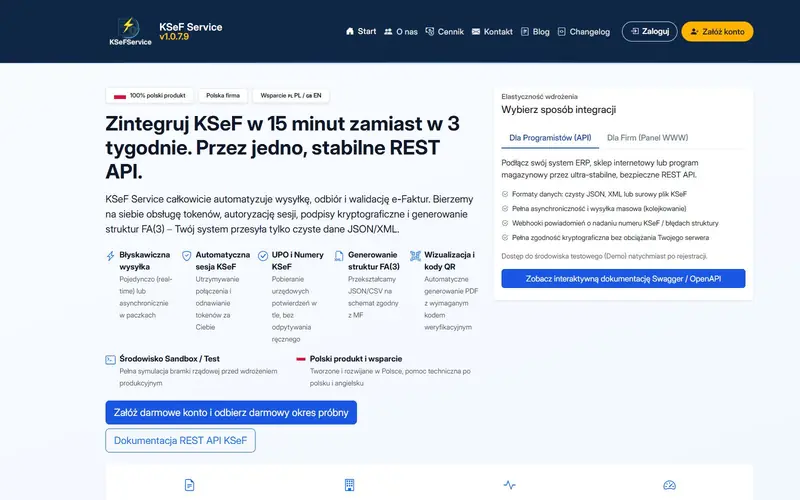Click the Wsparcie PL / EN badge
The height and width of the screenshot is (500, 800).
[x=291, y=95]
